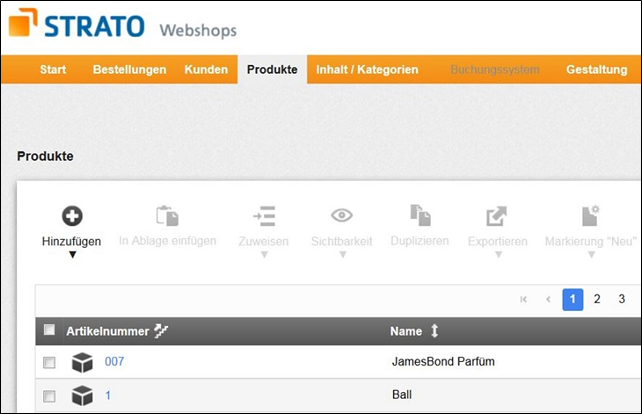Image resolution: width=642 pixels, height=414 pixels.
Task: Go to page 3
Action: point(622,299)
